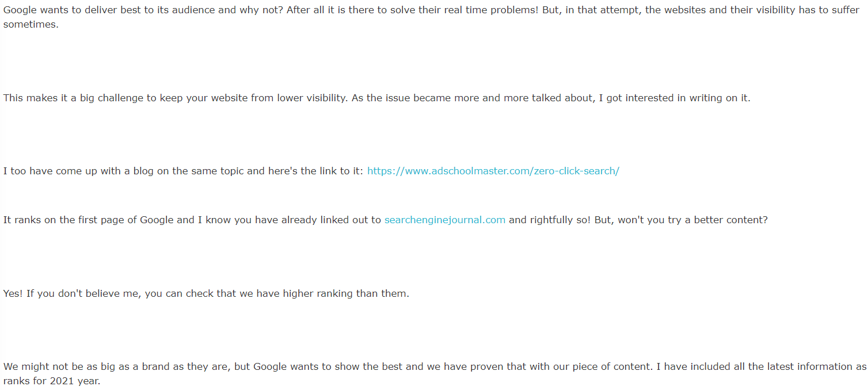Click the word 'sometimes.' under the first line
Image resolution: width=868 pixels, height=390 pixels.
pos(31,25)
